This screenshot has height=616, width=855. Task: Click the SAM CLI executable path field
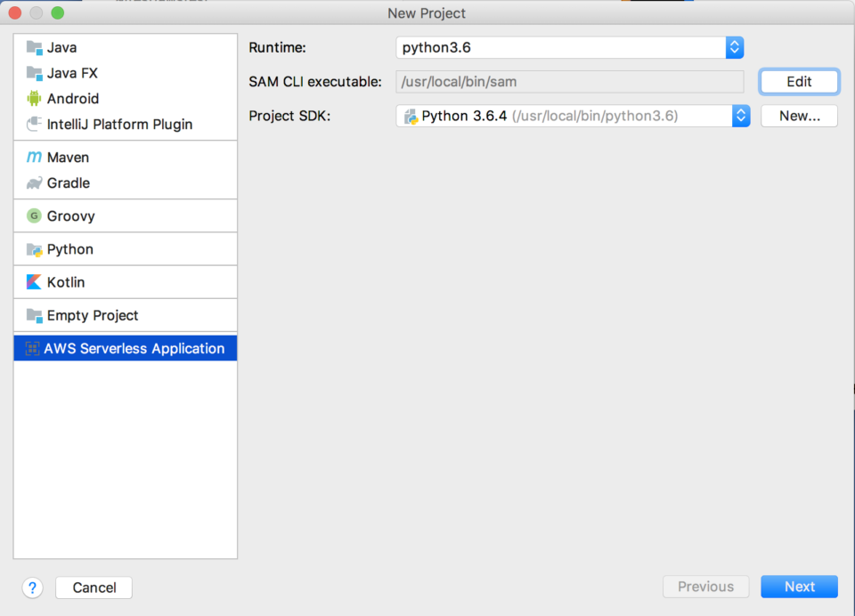pyautogui.click(x=569, y=82)
